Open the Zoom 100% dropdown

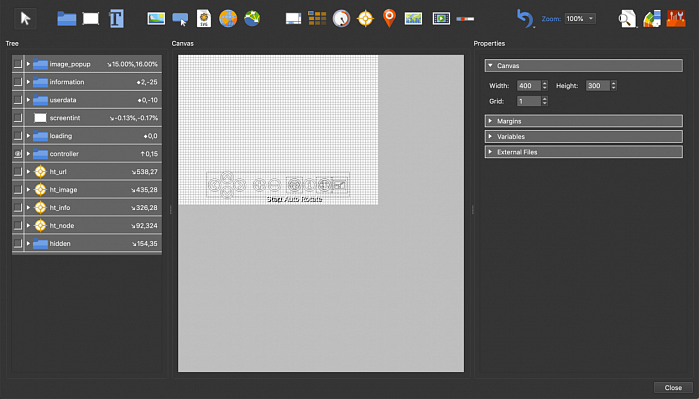(580, 19)
